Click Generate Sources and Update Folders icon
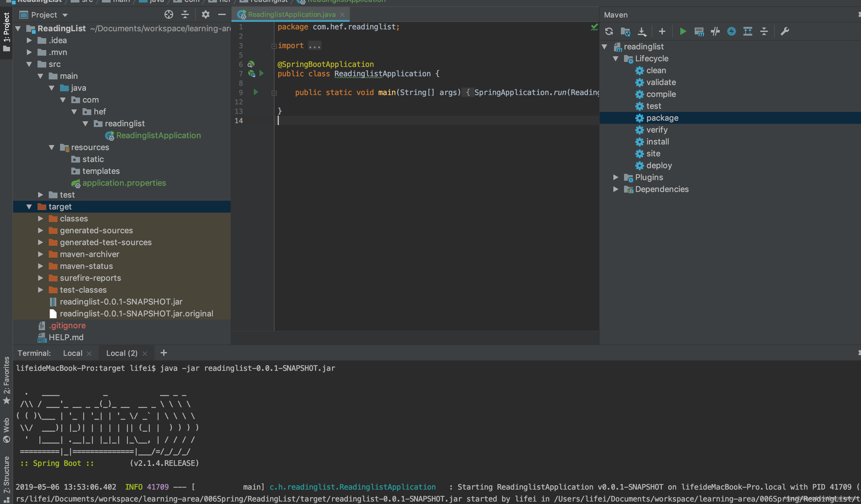The height and width of the screenshot is (504, 861). (625, 32)
